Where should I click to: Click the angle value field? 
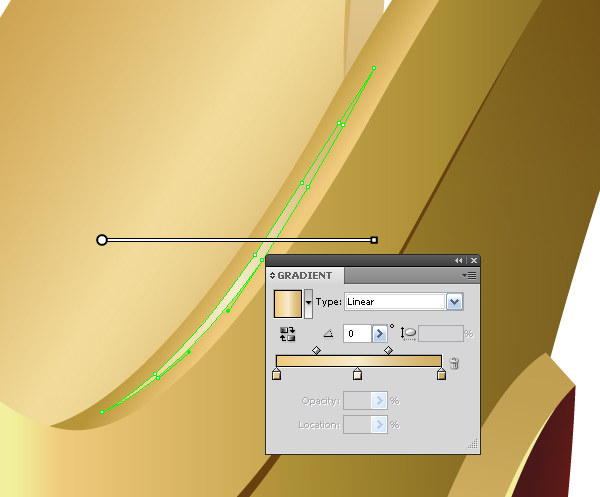tap(357, 334)
